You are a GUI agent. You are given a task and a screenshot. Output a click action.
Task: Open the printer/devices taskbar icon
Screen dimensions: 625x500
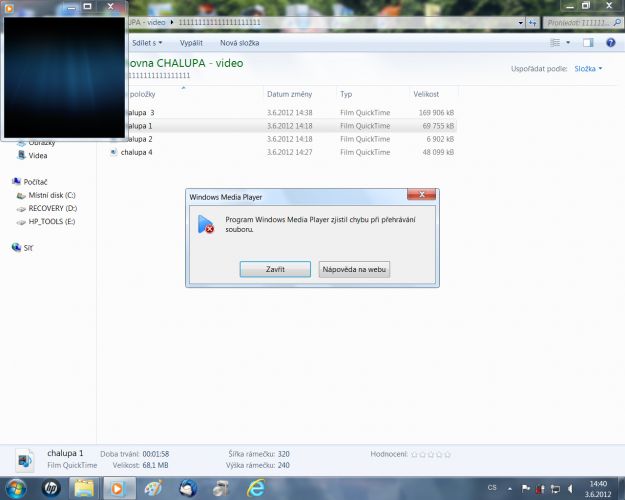pos(221,488)
